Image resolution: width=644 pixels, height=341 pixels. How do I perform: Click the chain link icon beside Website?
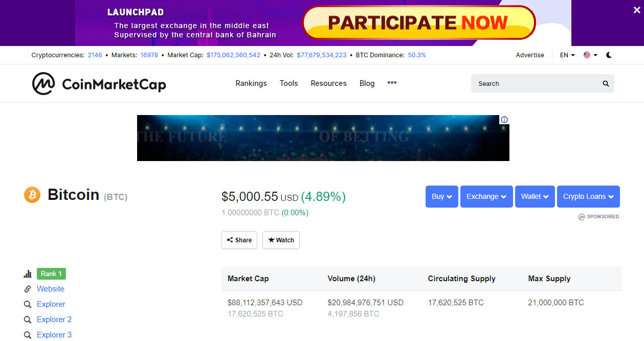[28, 289]
